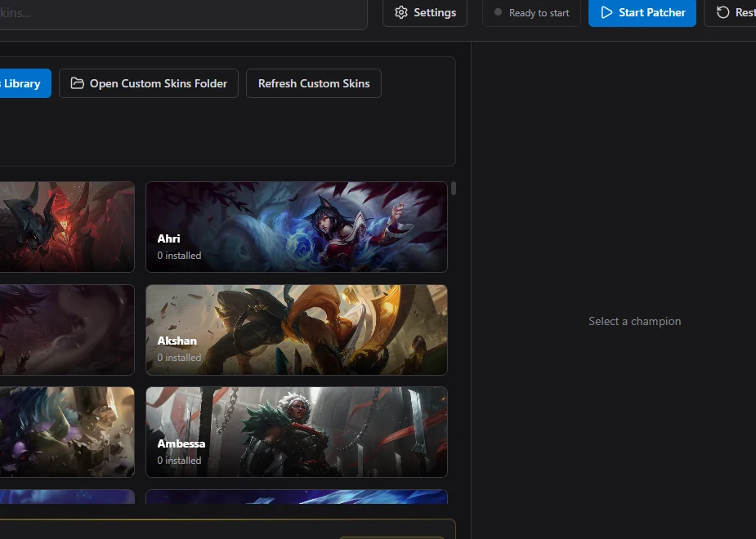Click the skins search input field
The image size is (756, 539).
(183, 14)
